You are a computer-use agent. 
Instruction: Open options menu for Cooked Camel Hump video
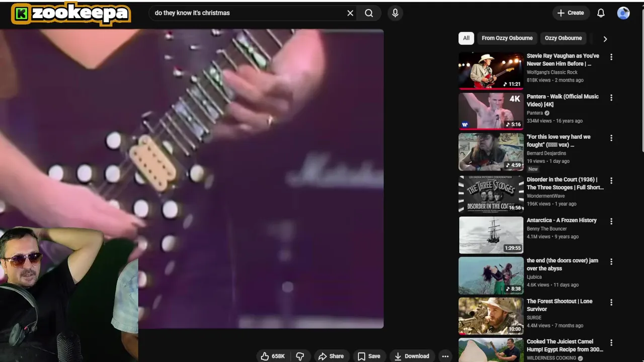(611, 342)
